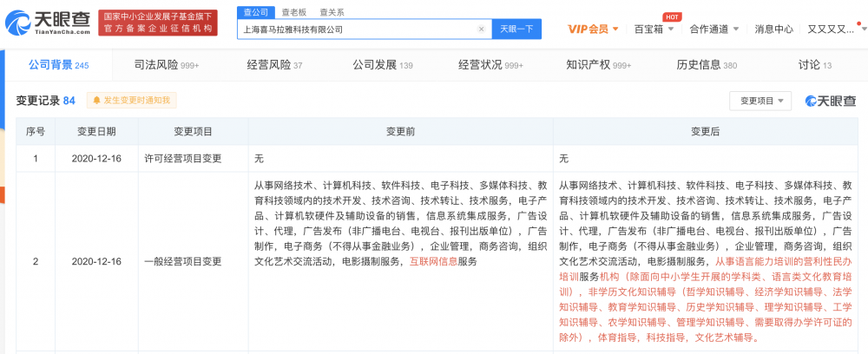Image resolution: width=868 pixels, height=354 pixels.
Task: Select the 查公司 search tab
Action: tap(256, 11)
